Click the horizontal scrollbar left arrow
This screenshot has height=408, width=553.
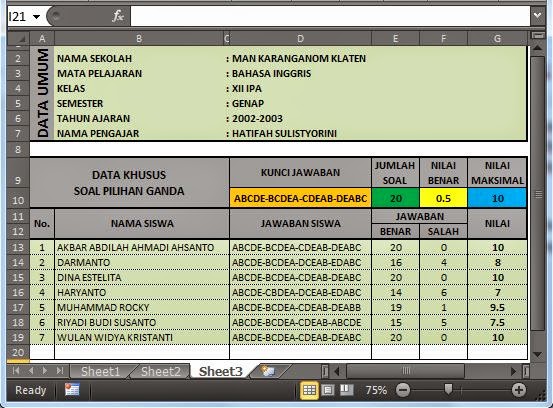pos(337,371)
